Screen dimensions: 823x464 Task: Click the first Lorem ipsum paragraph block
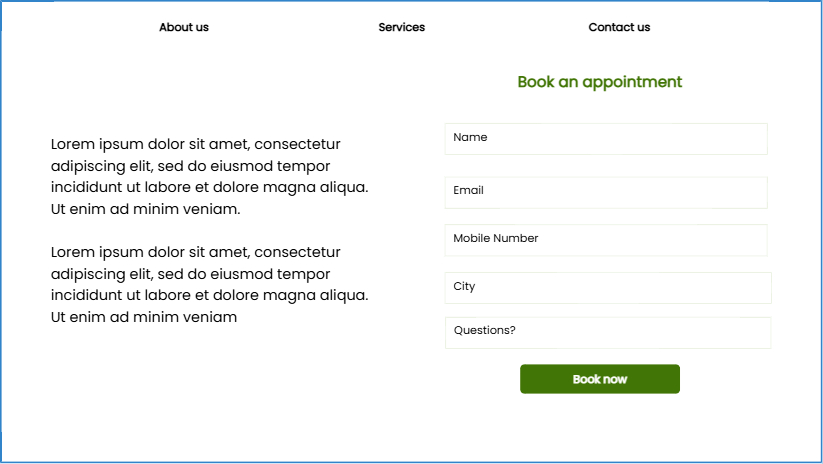[209, 177]
